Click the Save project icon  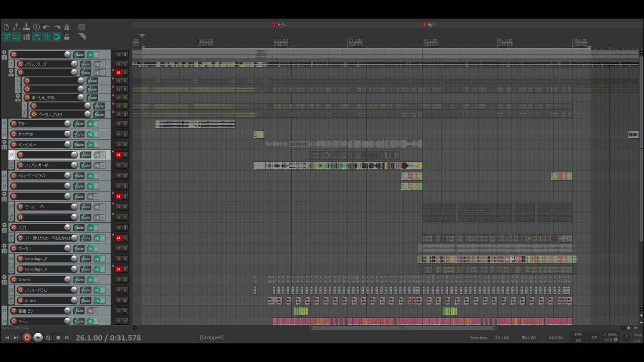point(26,27)
